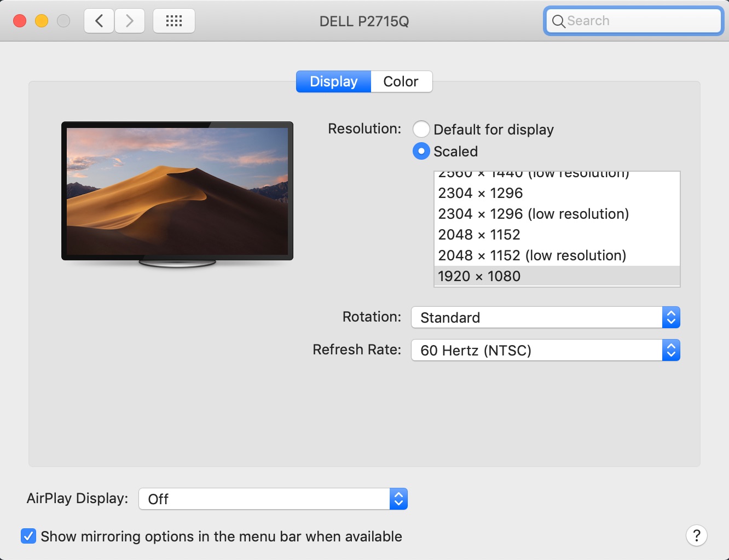Switch to the Color tab
729x560 pixels.
tap(401, 81)
